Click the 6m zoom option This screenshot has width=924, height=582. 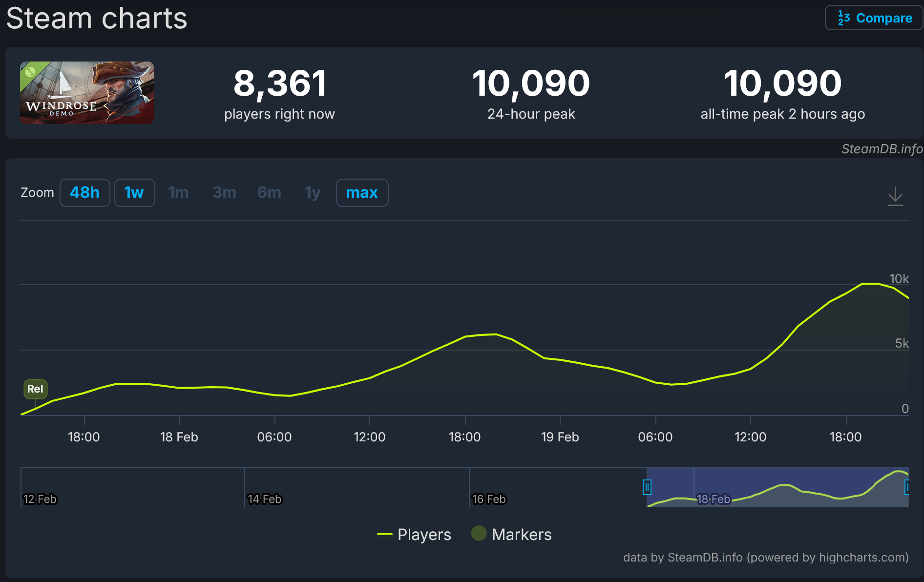(x=269, y=193)
